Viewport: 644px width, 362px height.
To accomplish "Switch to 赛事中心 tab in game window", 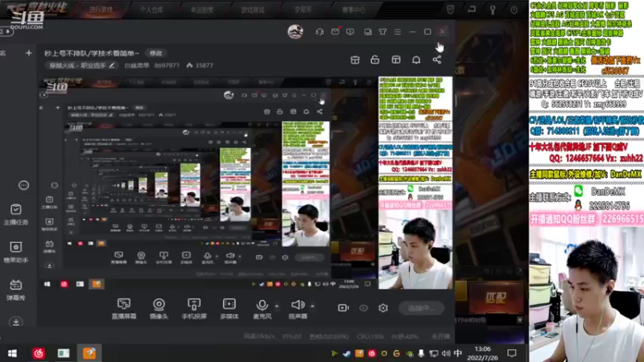I will tap(353, 10).
